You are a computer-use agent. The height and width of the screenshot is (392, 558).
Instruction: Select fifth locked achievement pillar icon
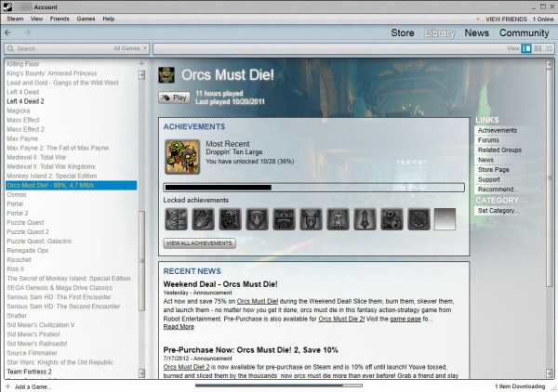coord(284,219)
